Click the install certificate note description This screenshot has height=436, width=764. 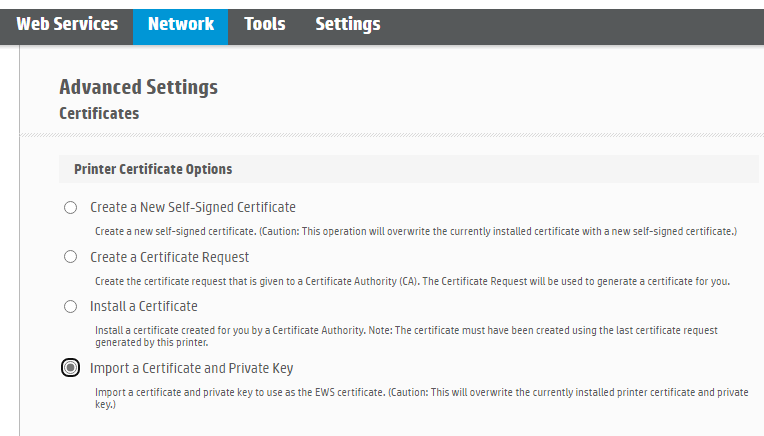click(406, 336)
